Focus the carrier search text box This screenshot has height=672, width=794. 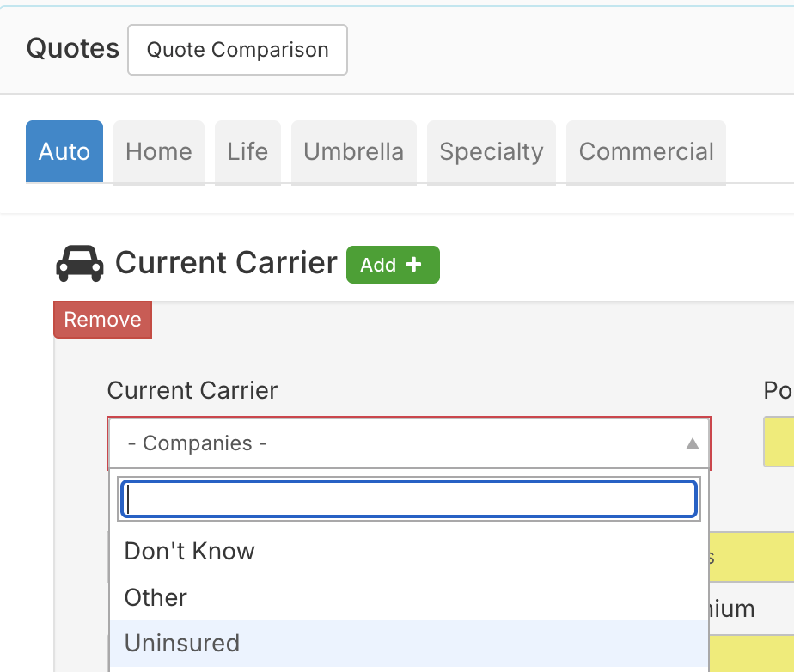coord(409,499)
